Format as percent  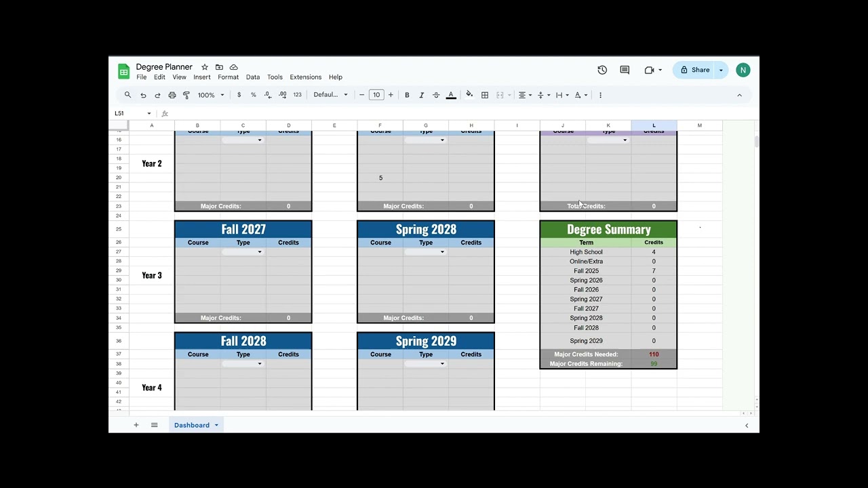pyautogui.click(x=254, y=95)
